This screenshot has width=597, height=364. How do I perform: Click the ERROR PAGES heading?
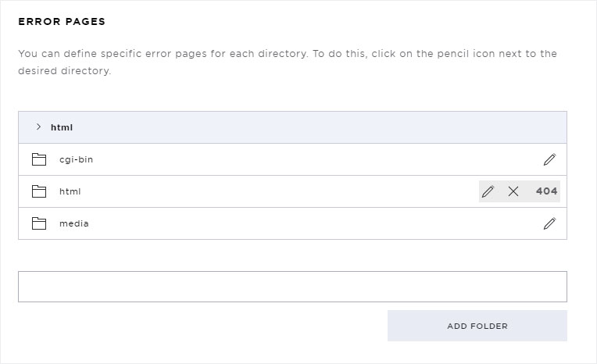coord(62,22)
